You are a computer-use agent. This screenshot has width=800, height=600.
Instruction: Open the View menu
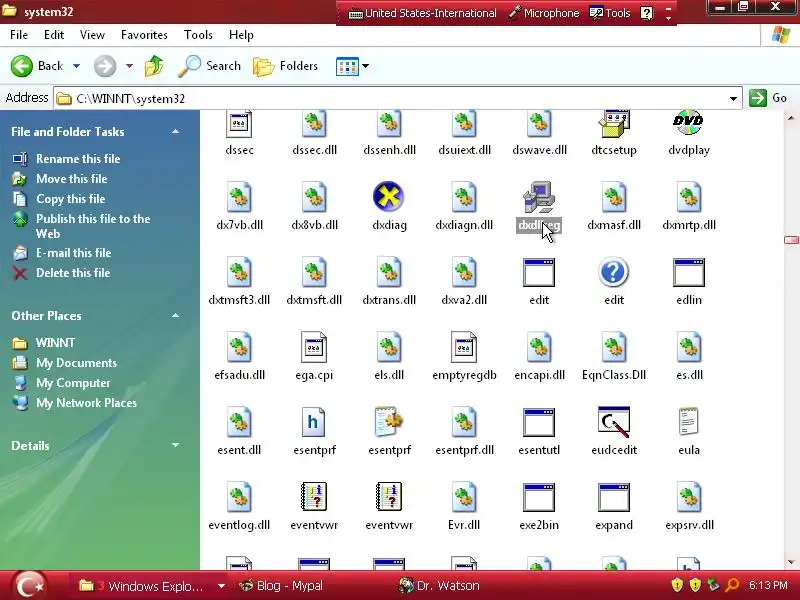pos(92,35)
